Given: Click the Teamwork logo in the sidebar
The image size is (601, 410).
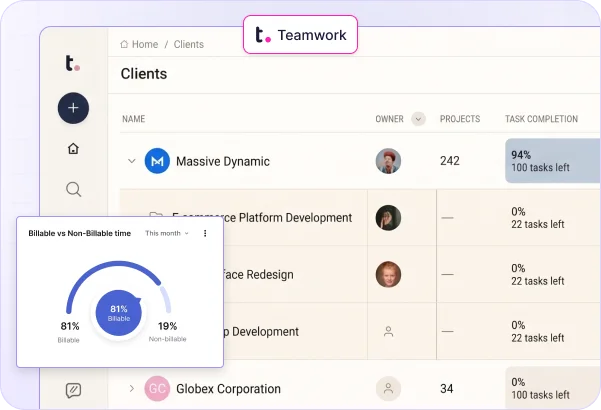Looking at the screenshot, I should click(72, 63).
